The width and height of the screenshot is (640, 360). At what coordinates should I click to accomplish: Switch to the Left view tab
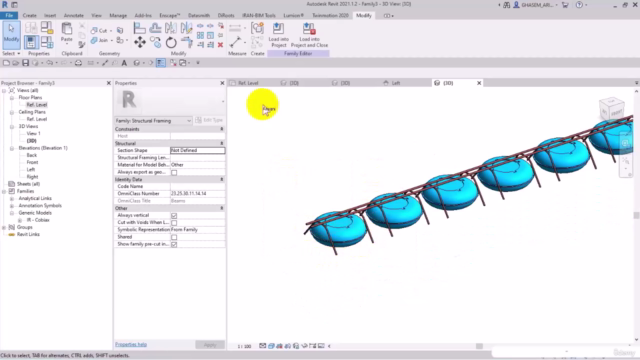pyautogui.click(x=396, y=83)
